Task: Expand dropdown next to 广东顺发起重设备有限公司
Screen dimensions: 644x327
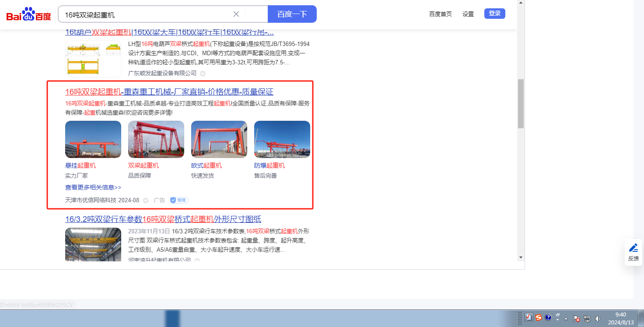Action: point(203,73)
